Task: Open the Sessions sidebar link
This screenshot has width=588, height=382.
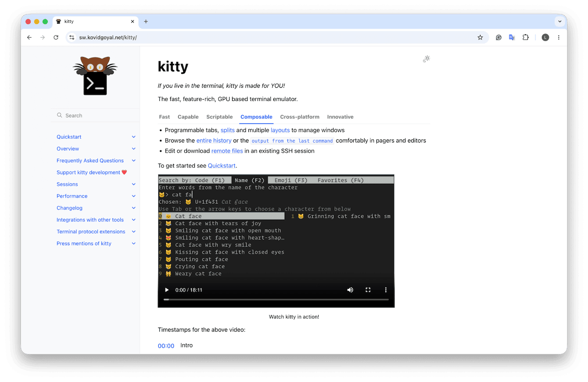Action: (67, 184)
